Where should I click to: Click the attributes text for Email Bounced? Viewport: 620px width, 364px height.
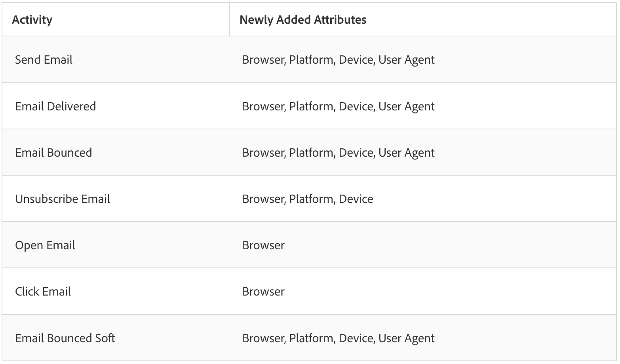click(x=339, y=152)
